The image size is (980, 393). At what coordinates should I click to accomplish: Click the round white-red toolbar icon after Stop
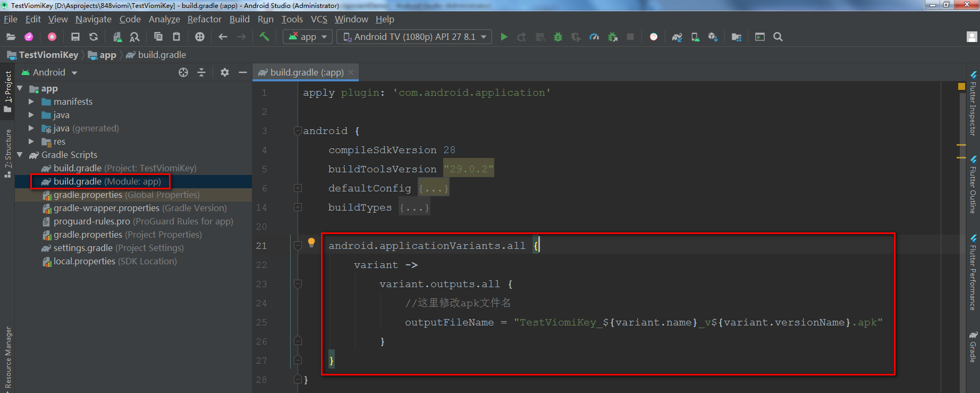tap(654, 37)
